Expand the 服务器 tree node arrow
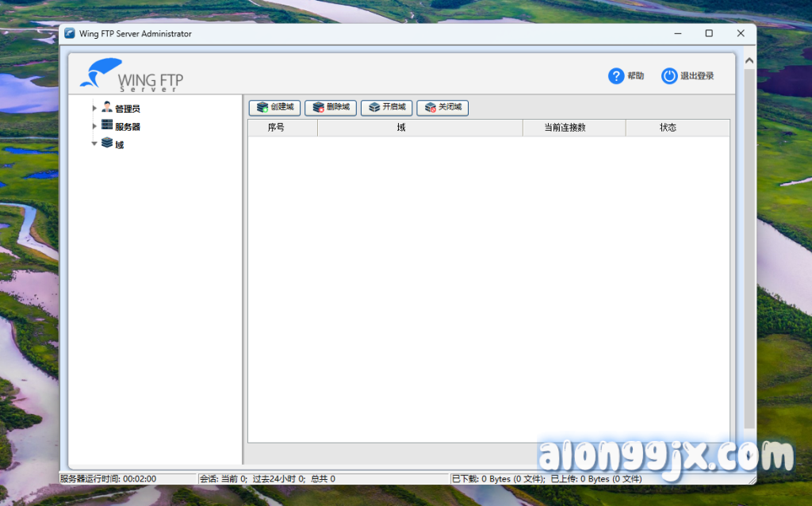Image resolution: width=812 pixels, height=506 pixels. [x=94, y=126]
